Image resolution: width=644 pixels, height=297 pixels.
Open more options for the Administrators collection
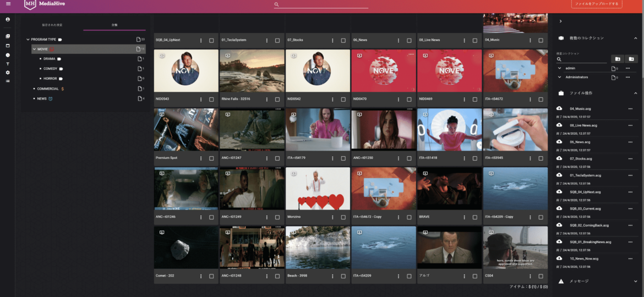[x=627, y=77]
